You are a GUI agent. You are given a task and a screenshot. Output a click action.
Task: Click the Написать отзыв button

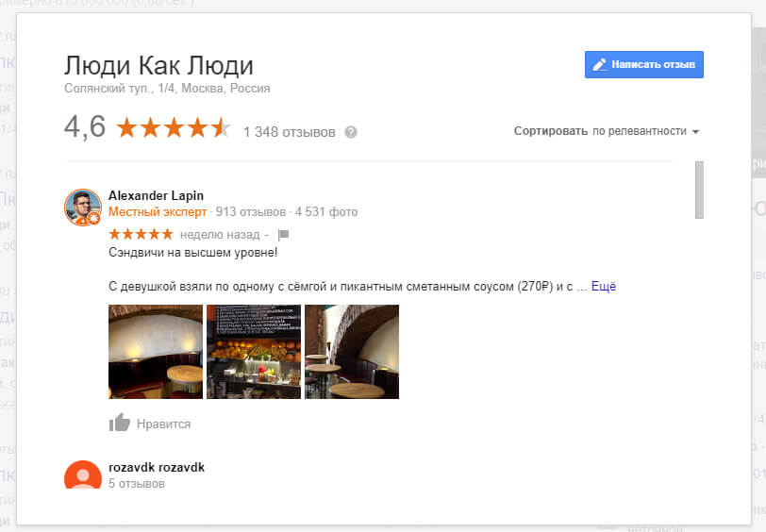coord(644,64)
